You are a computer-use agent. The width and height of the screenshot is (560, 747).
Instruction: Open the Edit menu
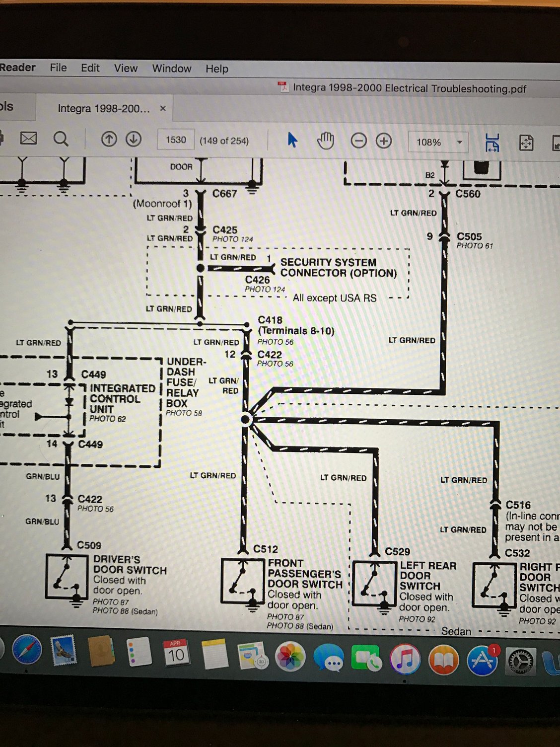pyautogui.click(x=90, y=68)
